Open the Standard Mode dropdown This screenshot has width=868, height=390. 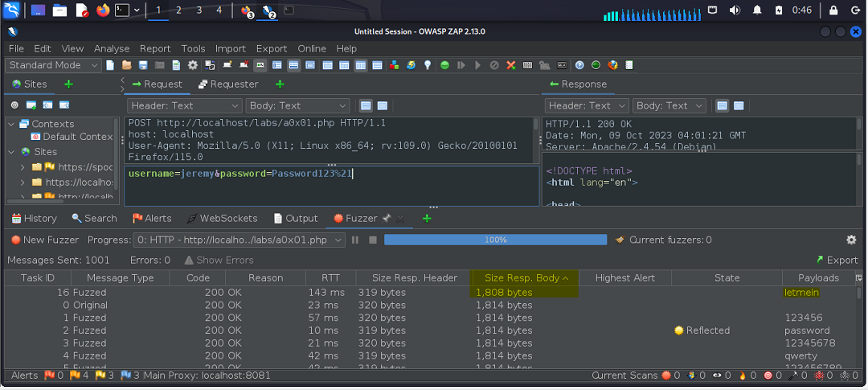53,65
